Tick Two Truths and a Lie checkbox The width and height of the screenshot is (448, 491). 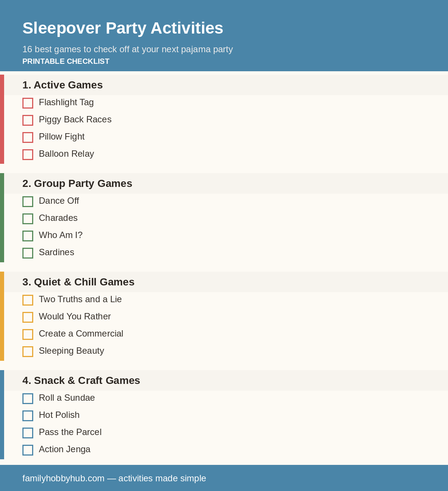coord(28,300)
